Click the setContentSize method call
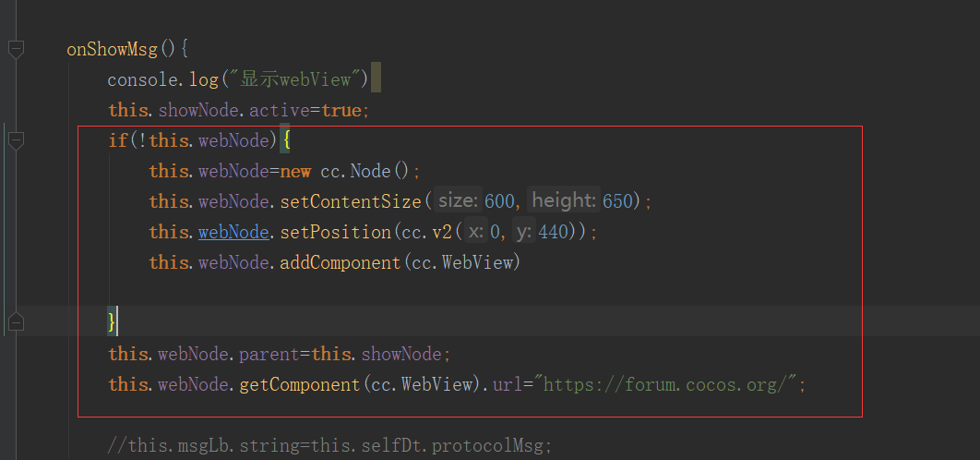 350,201
